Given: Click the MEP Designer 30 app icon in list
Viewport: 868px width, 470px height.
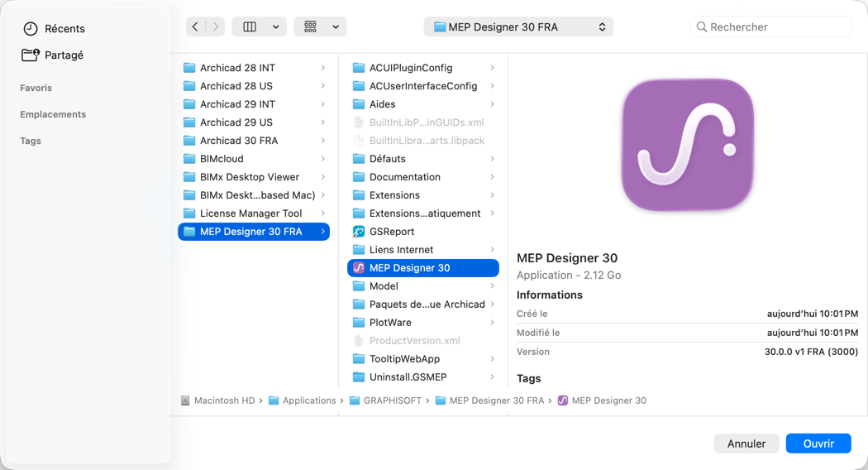Looking at the screenshot, I should [359, 268].
